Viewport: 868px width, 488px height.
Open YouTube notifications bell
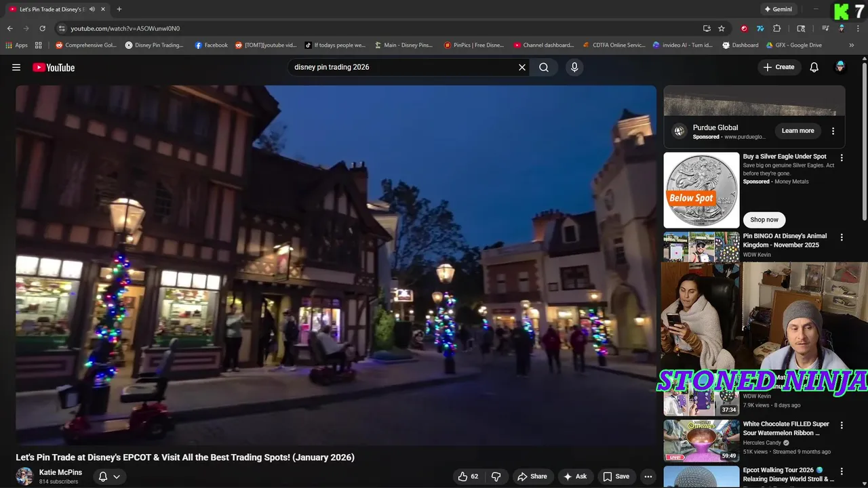814,67
